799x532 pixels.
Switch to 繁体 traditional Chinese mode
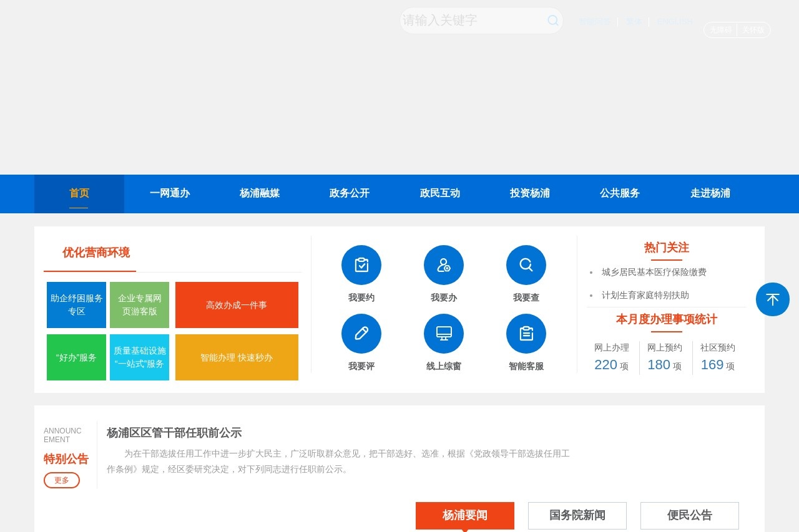coord(635,21)
